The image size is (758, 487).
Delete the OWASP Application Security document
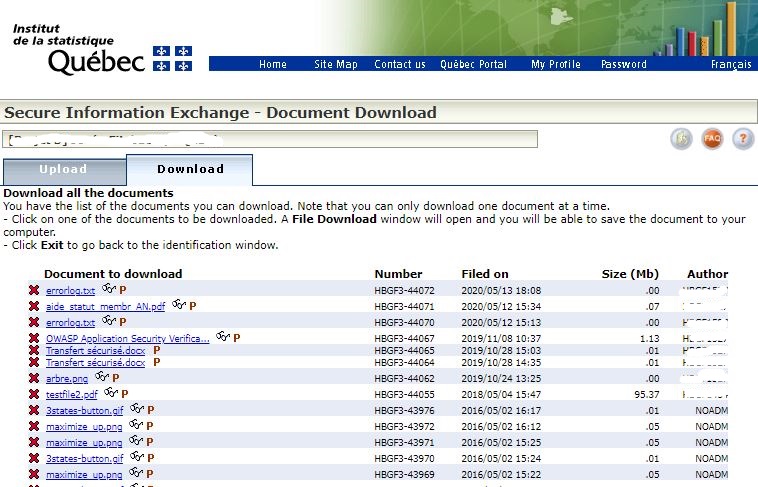click(34, 338)
